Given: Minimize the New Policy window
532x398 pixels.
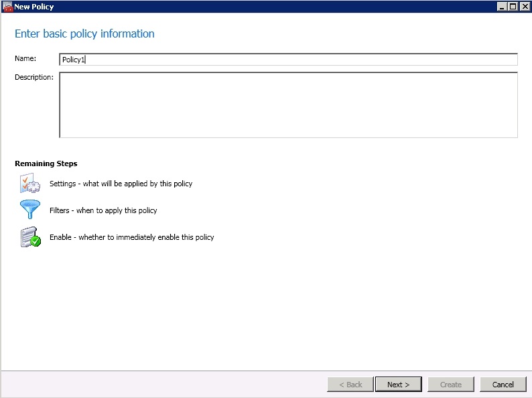Looking at the screenshot, I should tap(502, 7).
